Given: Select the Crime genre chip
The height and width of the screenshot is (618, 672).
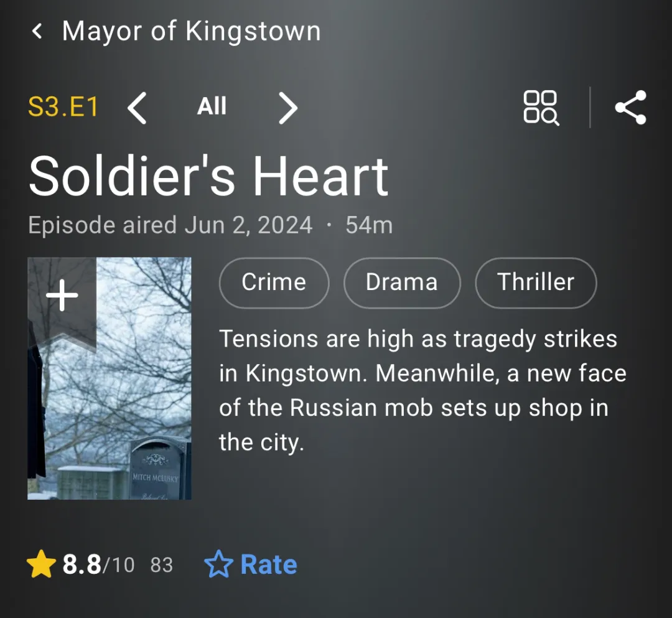Looking at the screenshot, I should tap(274, 283).
